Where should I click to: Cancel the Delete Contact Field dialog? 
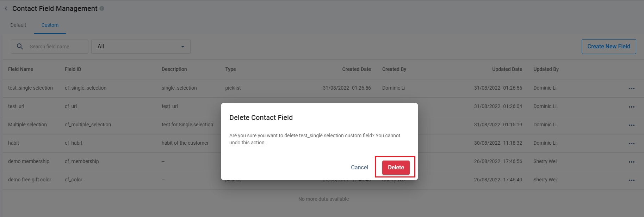click(x=359, y=167)
